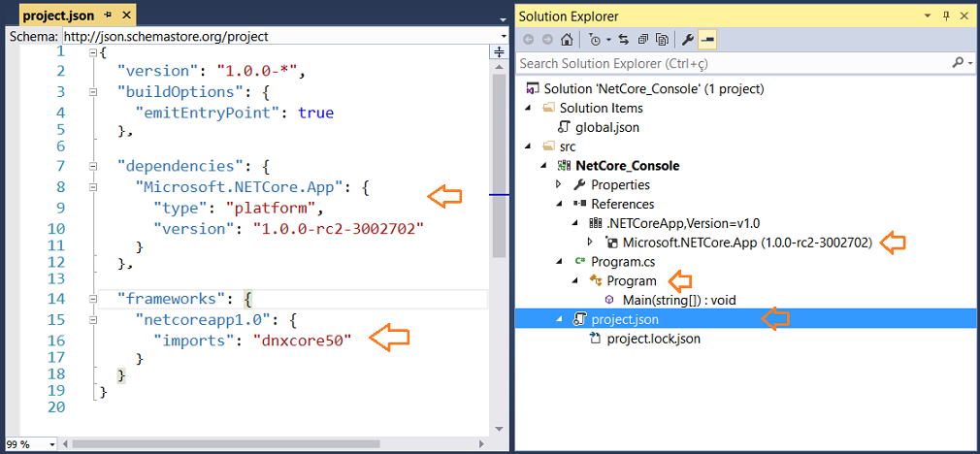980x454 pixels.
Task: Click the Back button in Solution Explorer toolbar
Action: click(529, 40)
